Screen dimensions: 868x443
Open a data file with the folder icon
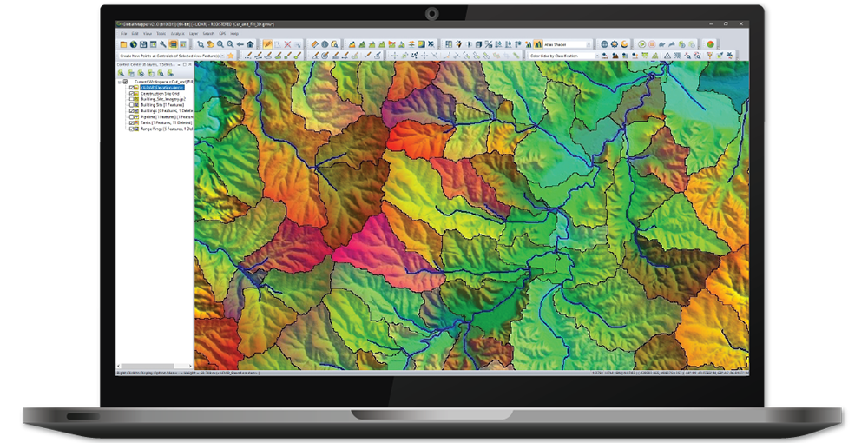coord(123,44)
